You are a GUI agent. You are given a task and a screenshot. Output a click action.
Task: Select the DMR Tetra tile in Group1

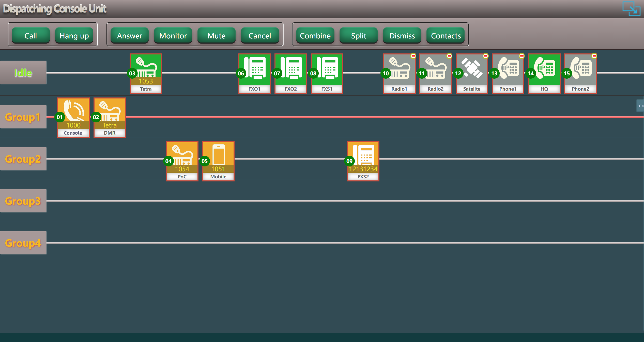pos(110,117)
